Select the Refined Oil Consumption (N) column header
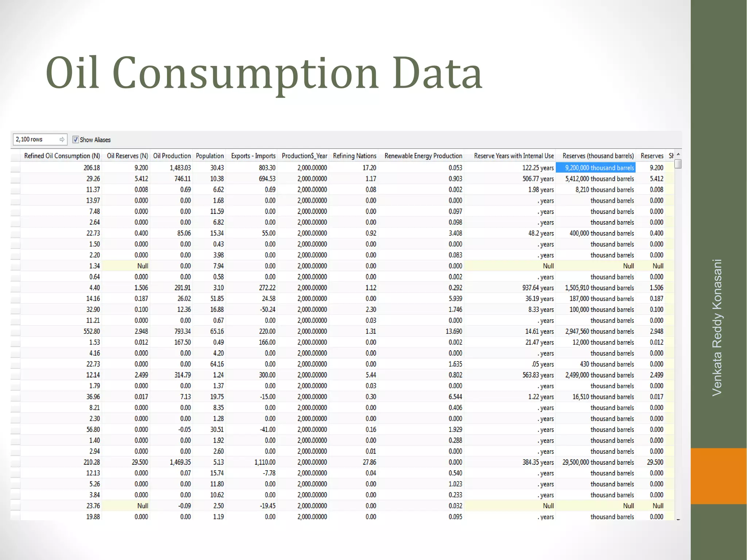 click(61, 156)
